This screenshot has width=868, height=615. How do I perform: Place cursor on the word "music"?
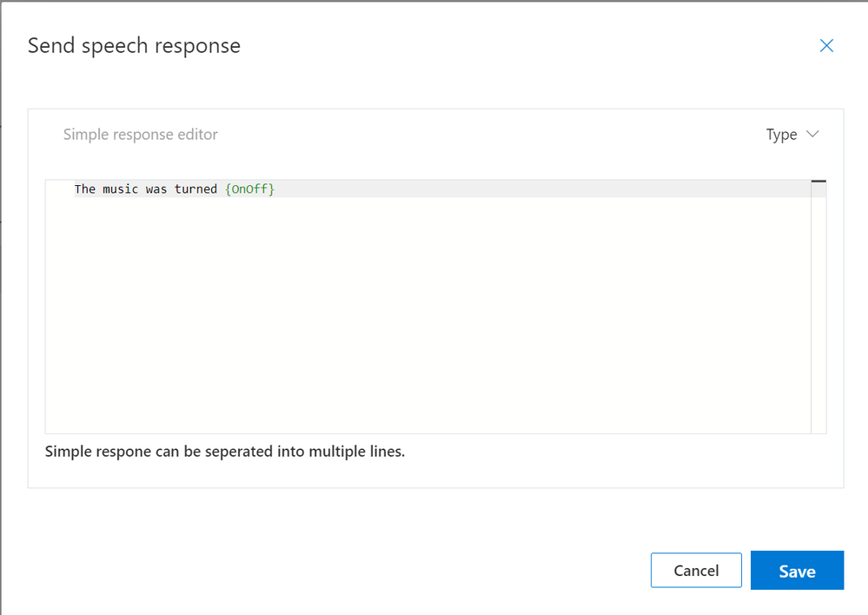coord(121,188)
